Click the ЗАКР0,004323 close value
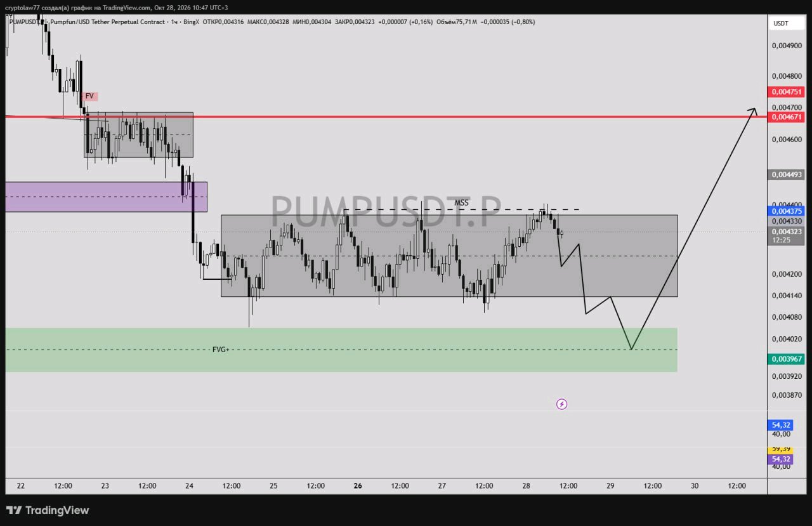The width and height of the screenshot is (812, 526). click(x=355, y=22)
